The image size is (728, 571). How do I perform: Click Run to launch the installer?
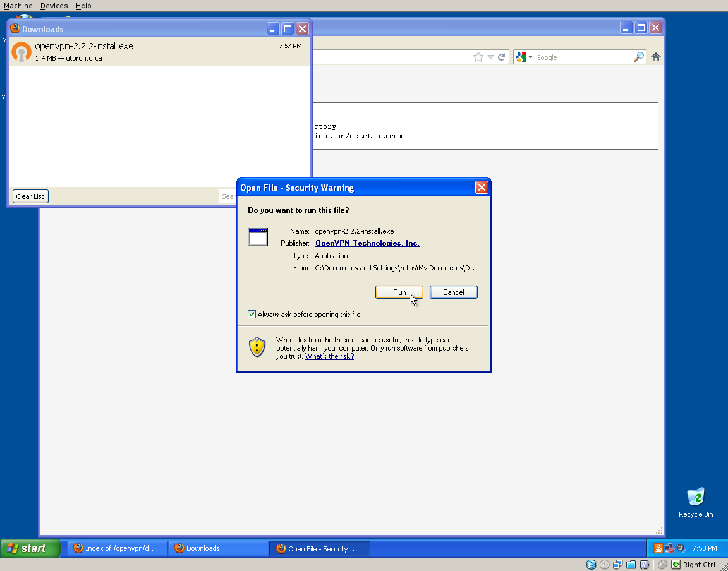(x=399, y=292)
